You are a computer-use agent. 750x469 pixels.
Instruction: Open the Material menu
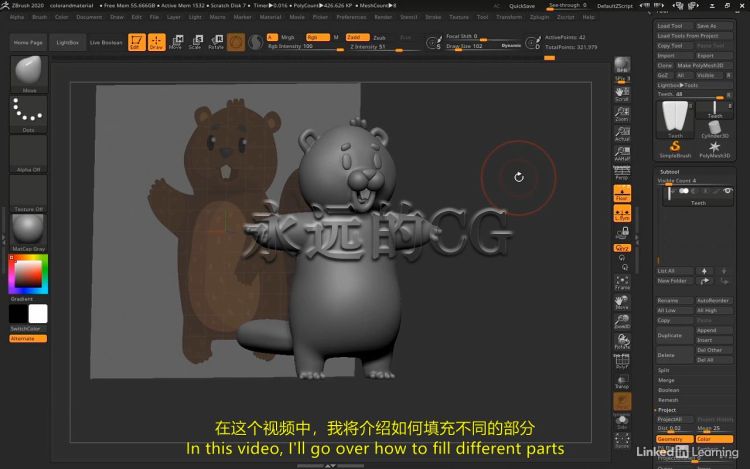[x=270, y=17]
